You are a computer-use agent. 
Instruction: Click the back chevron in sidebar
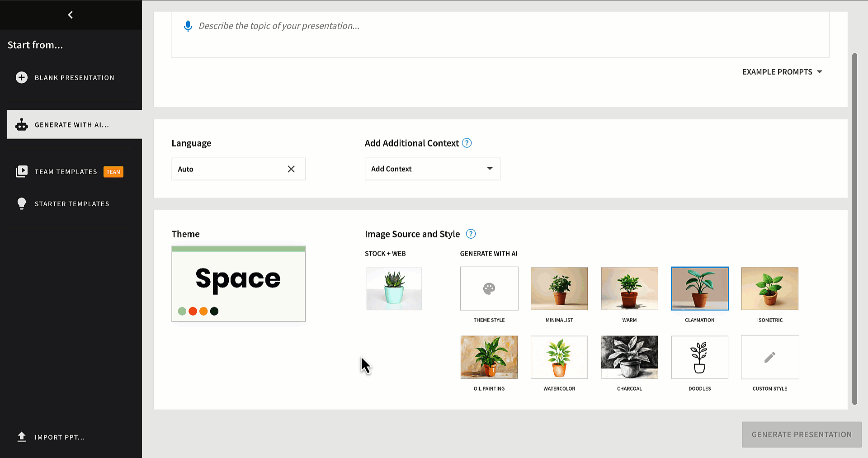click(71, 15)
